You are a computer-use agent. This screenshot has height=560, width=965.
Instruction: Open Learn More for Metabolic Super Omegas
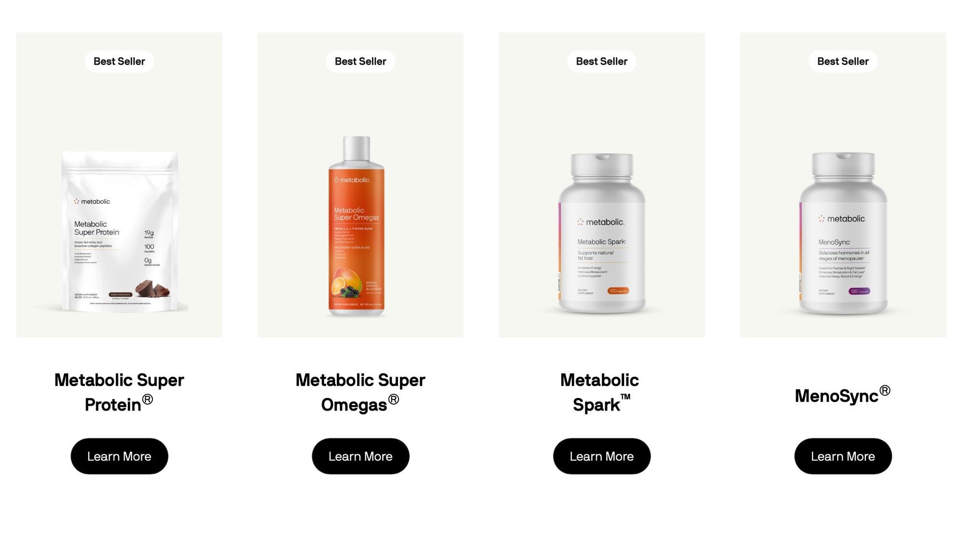360,456
